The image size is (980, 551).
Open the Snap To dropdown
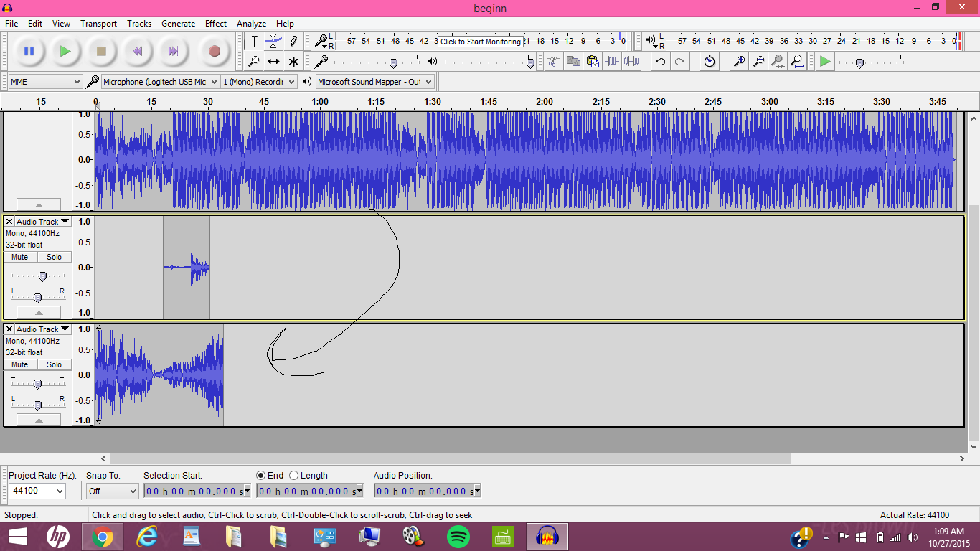[112, 491]
